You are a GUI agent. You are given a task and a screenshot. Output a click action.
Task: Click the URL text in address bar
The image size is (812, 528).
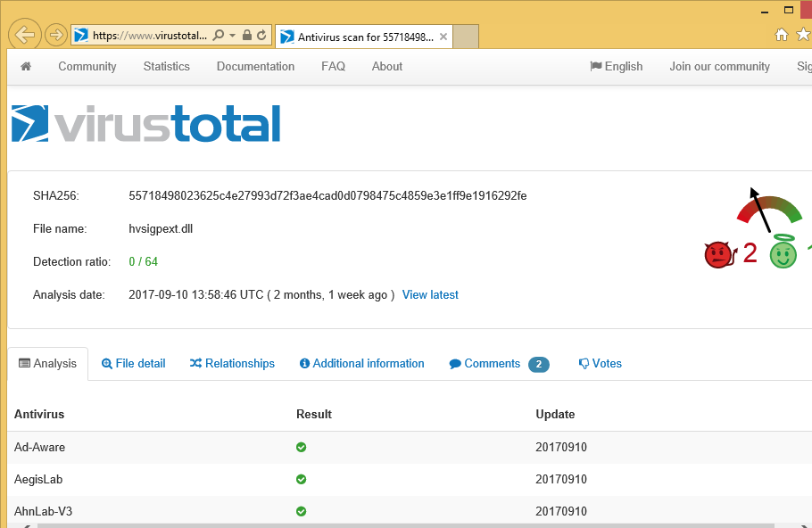pyautogui.click(x=149, y=36)
